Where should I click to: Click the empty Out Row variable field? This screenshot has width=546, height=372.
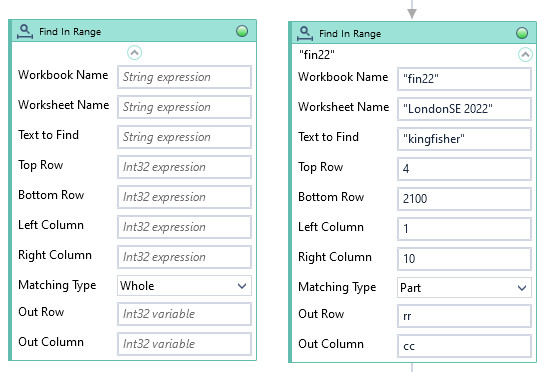coord(184,314)
